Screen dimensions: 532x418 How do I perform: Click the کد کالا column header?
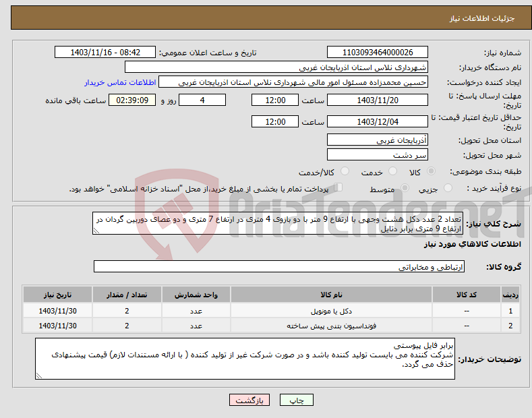coord(467,295)
